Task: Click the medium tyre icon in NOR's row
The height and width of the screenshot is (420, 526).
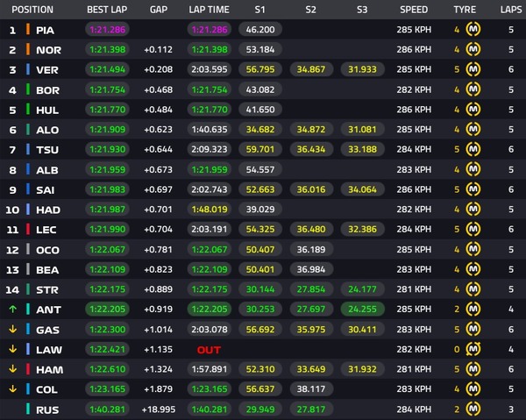Action: click(x=473, y=49)
